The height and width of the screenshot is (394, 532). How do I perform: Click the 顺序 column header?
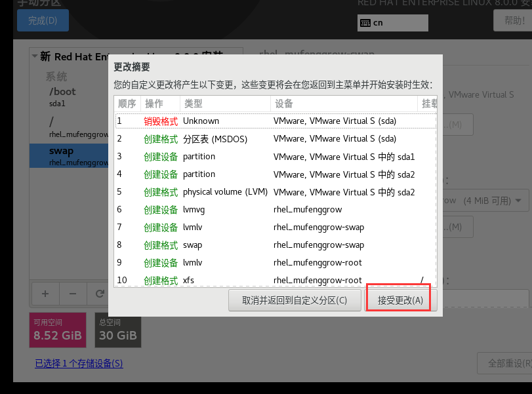point(127,104)
